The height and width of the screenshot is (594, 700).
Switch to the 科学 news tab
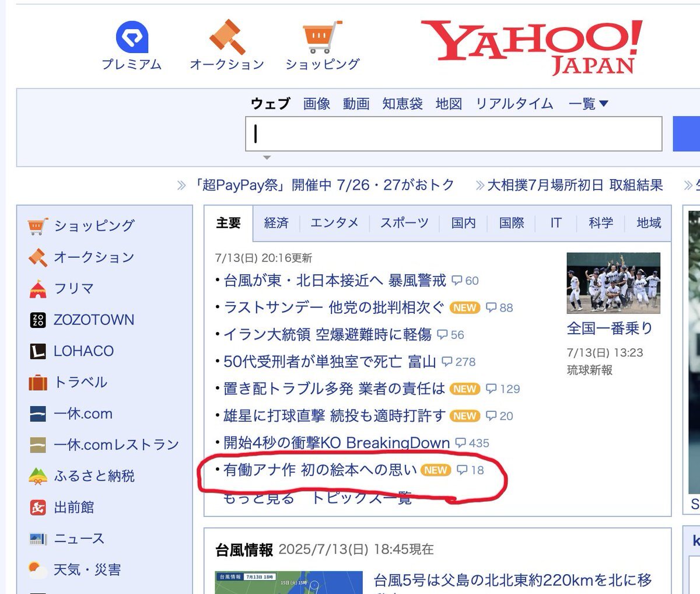[x=601, y=223]
